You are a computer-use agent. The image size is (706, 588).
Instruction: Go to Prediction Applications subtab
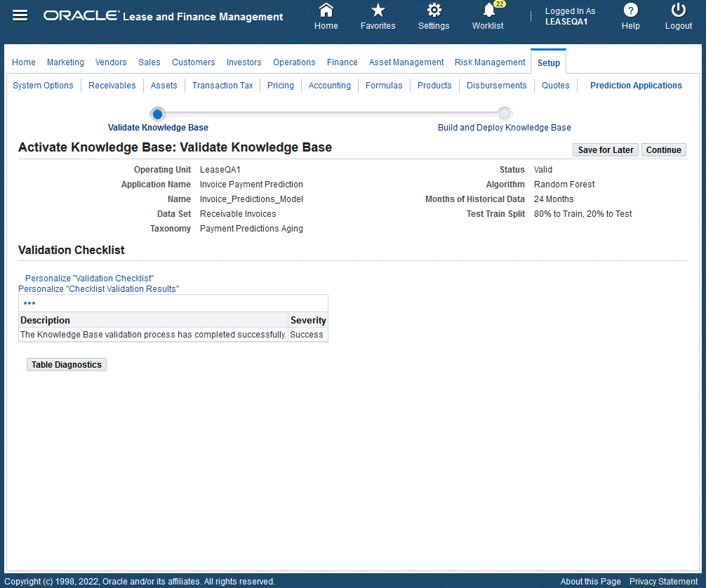pyautogui.click(x=636, y=85)
